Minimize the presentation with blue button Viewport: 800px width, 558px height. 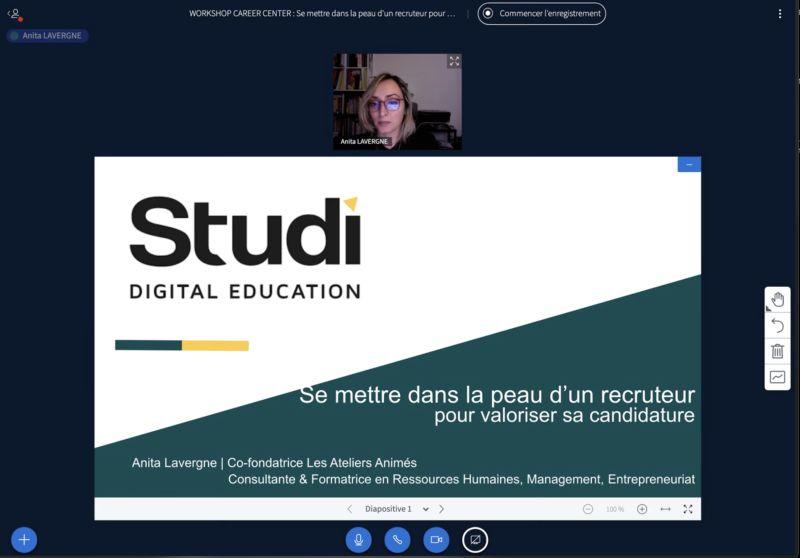click(x=689, y=164)
